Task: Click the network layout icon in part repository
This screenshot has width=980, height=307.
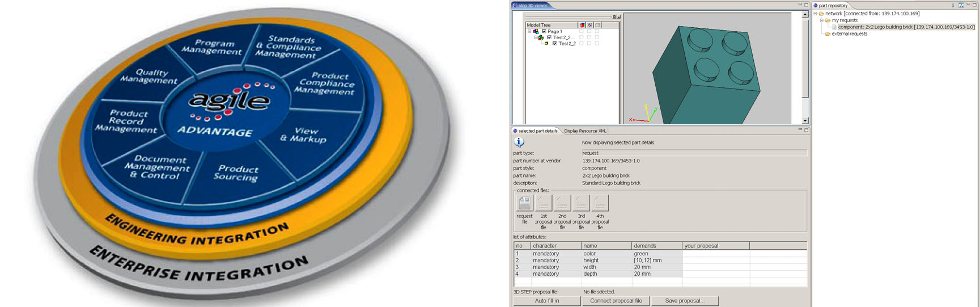Action: point(961,5)
